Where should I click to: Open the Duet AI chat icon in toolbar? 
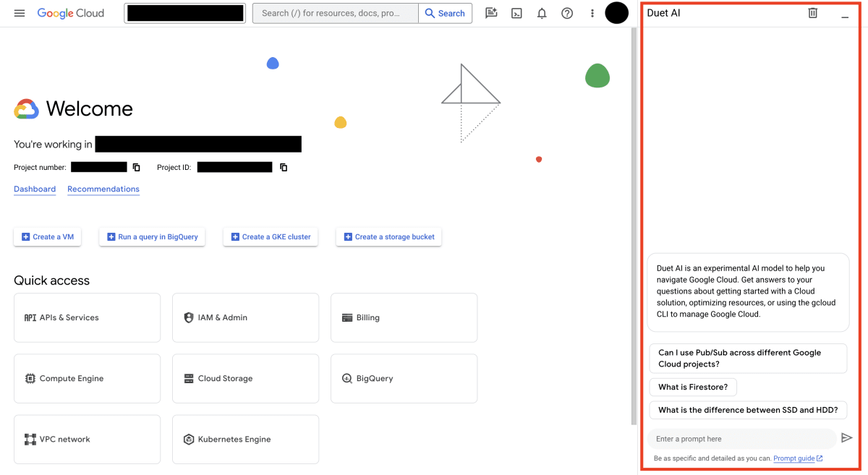point(491,13)
